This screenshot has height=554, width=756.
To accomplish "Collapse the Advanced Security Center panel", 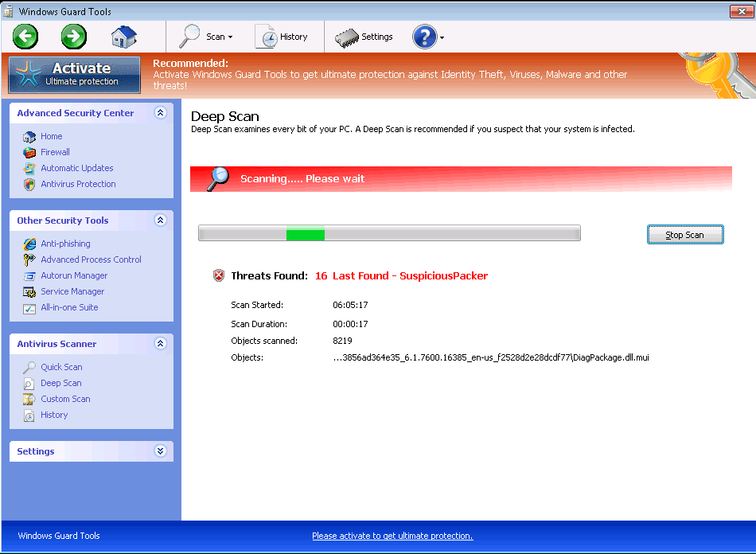I will point(160,113).
